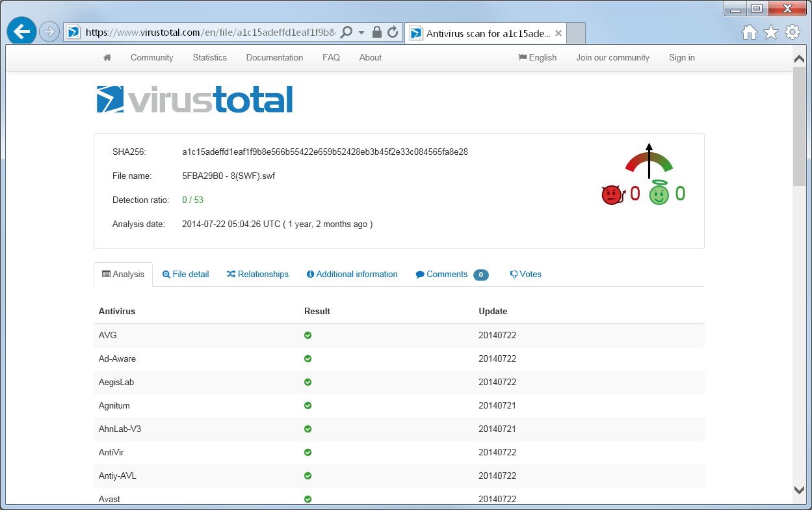This screenshot has height=510, width=812.
Task: Change language via the English flag link
Action: point(537,58)
